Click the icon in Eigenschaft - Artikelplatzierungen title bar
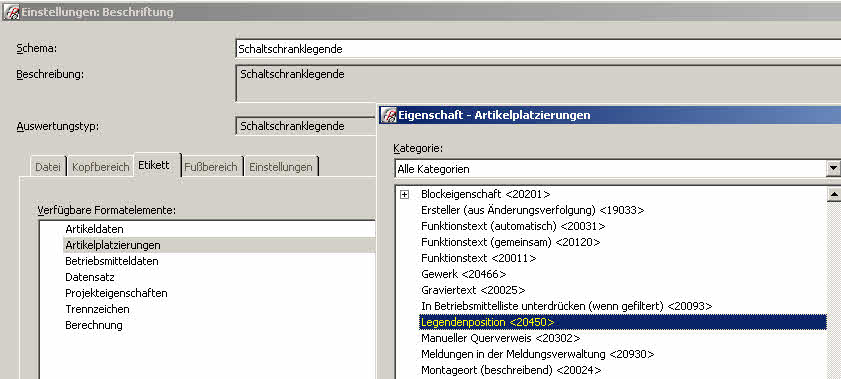 388,115
